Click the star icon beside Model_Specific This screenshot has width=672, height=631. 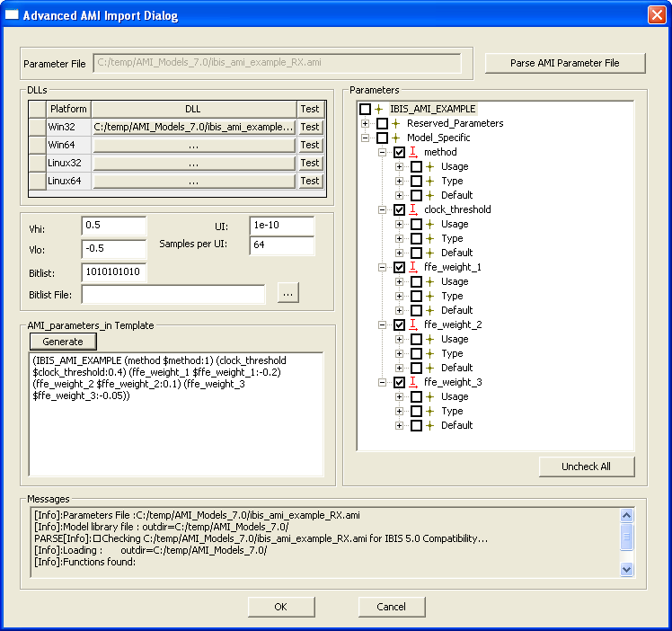(x=396, y=138)
